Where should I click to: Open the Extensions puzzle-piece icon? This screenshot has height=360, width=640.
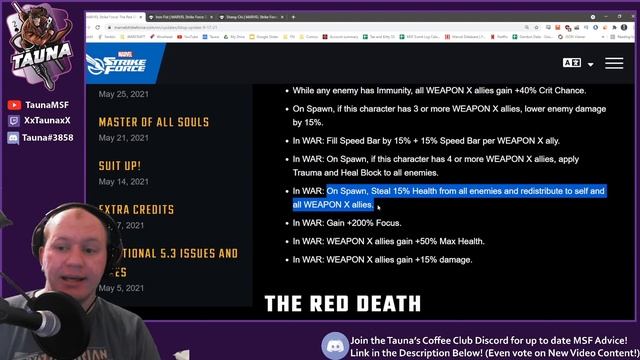[x=614, y=27]
